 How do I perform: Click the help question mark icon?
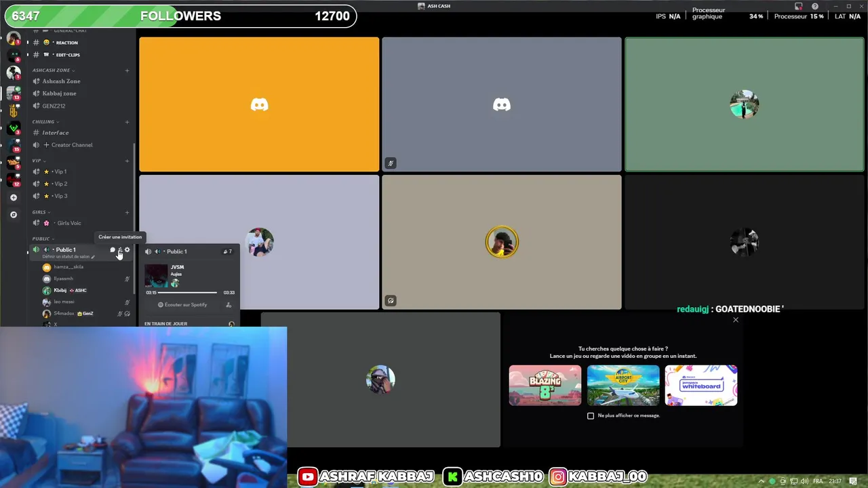[x=815, y=6]
